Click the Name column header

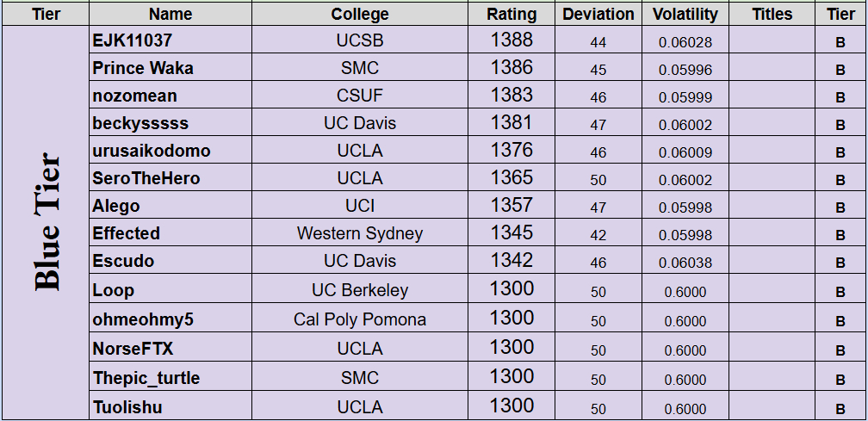point(170,14)
